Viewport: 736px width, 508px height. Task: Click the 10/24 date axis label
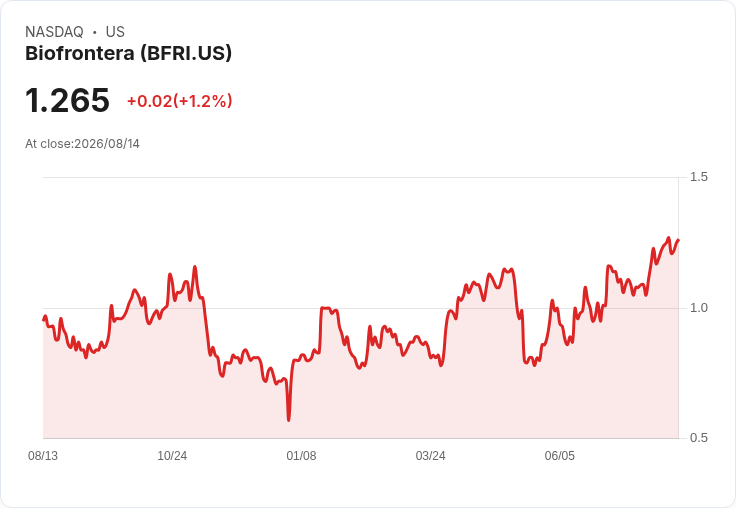[172, 456]
